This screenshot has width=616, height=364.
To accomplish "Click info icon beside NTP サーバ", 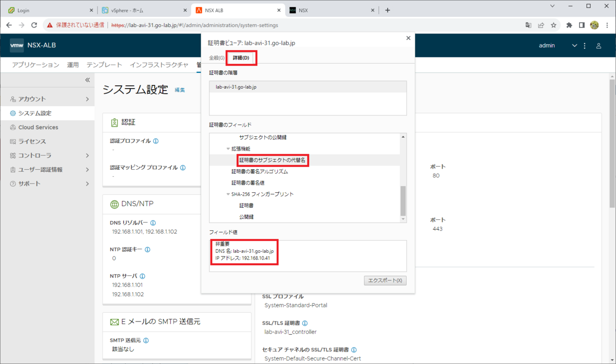I will (142, 276).
